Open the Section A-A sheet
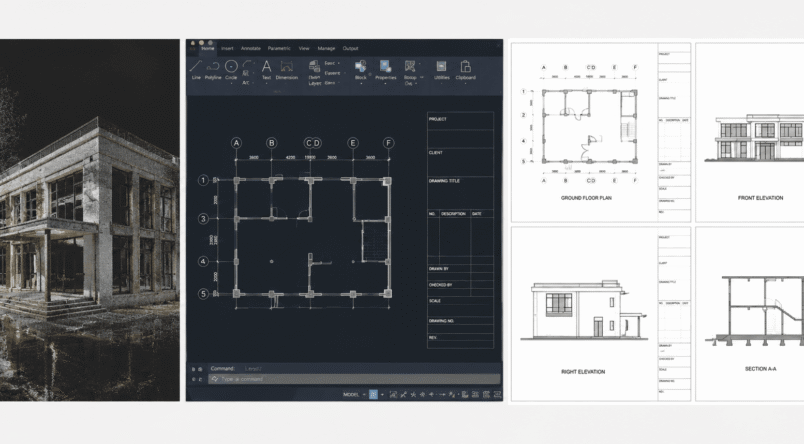Image resolution: width=804 pixels, height=444 pixels. 750,314
